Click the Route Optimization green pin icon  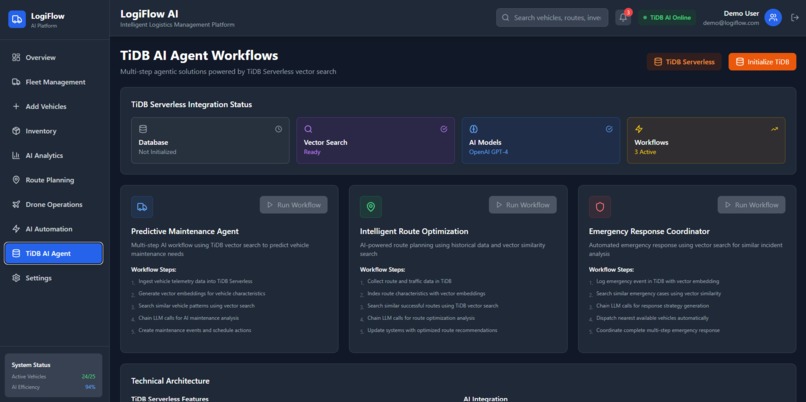(371, 207)
